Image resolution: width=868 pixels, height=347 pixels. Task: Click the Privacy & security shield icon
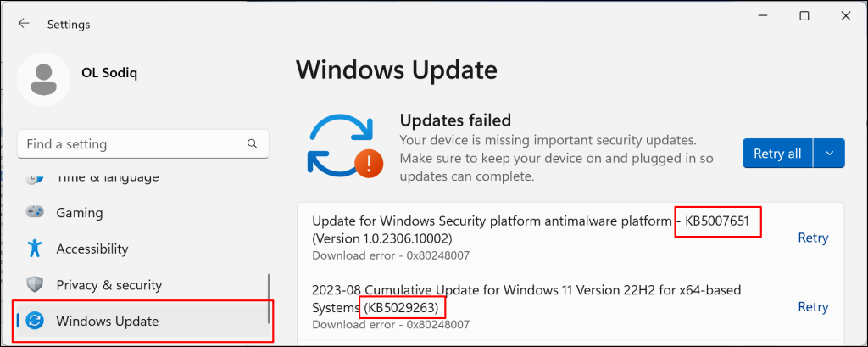click(x=35, y=285)
